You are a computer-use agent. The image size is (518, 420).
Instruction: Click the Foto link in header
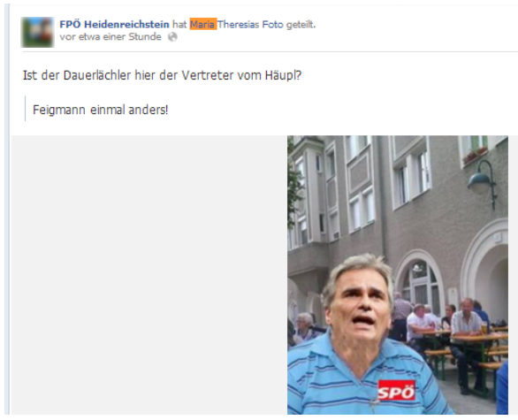pos(272,25)
